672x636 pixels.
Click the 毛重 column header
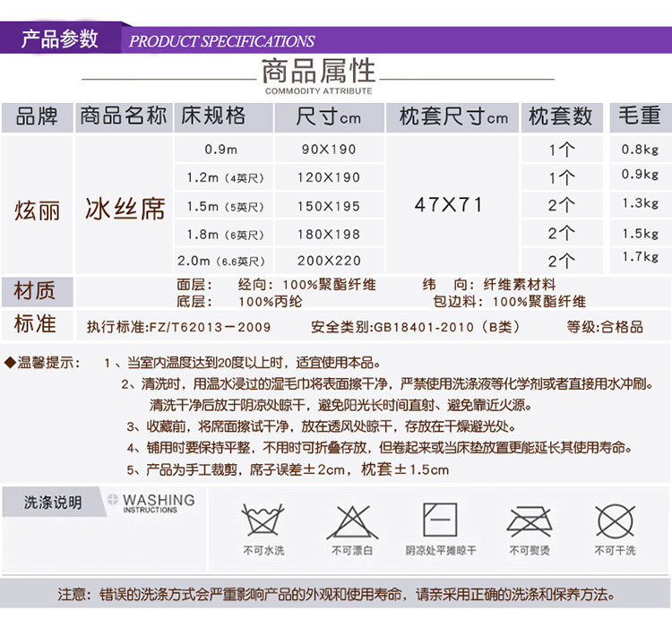[640, 116]
